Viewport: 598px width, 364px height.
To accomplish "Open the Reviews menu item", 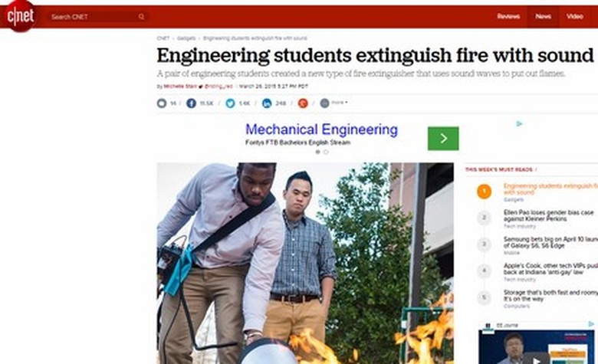I will tap(508, 16).
